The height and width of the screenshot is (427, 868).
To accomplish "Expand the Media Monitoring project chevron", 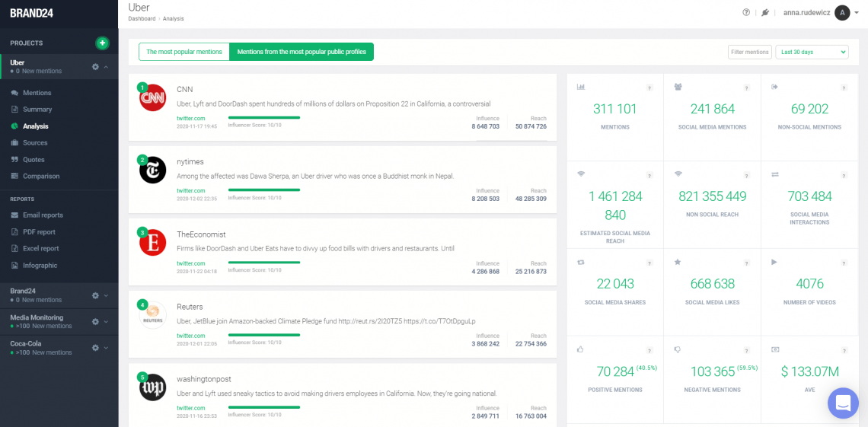I will click(107, 322).
